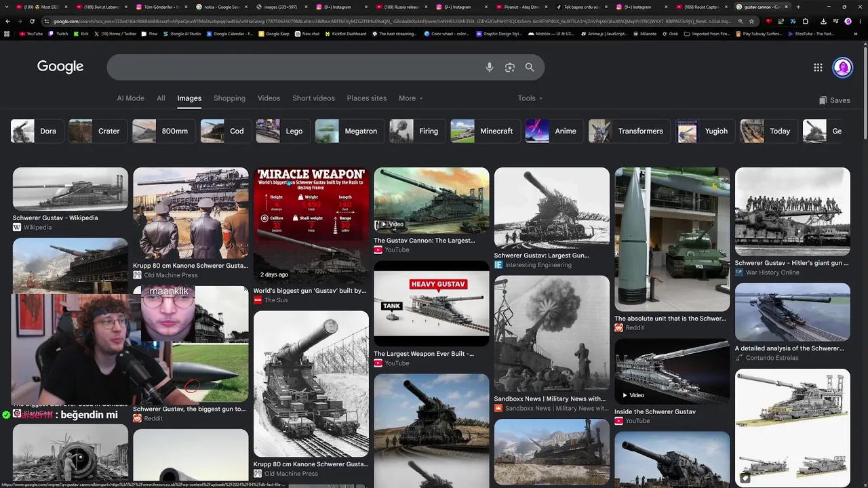This screenshot has height=488, width=868.
Task: Start a voice search with the microphone
Action: (490, 67)
